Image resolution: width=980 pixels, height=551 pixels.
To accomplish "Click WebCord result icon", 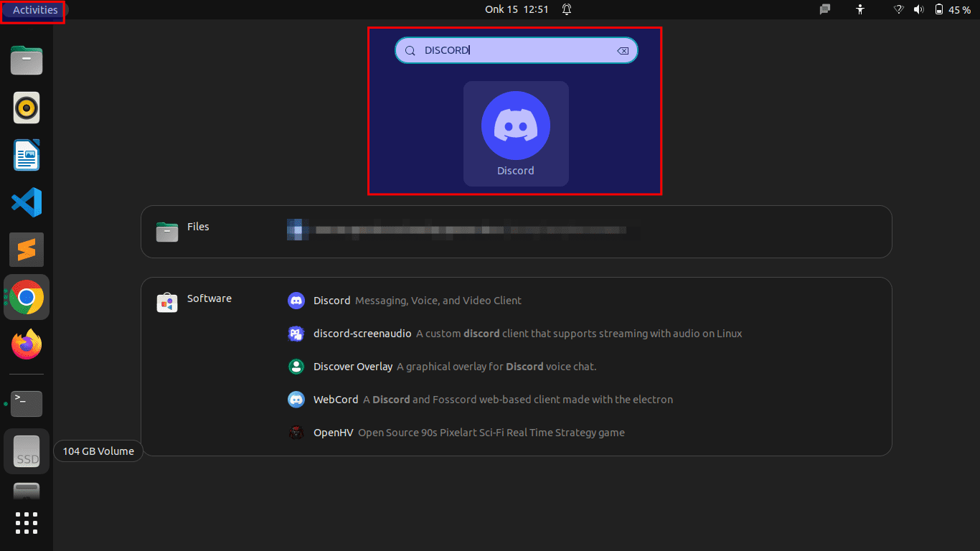I will coord(296,400).
